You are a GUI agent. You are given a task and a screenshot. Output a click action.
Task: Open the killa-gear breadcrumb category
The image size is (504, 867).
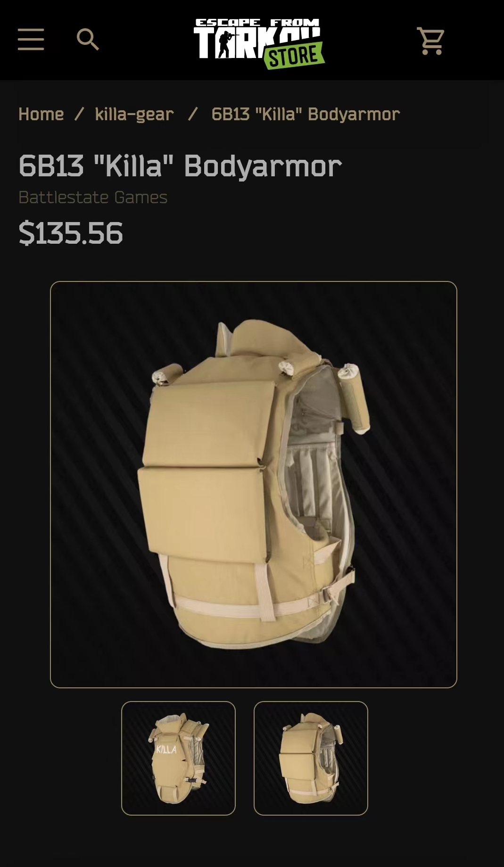click(134, 114)
